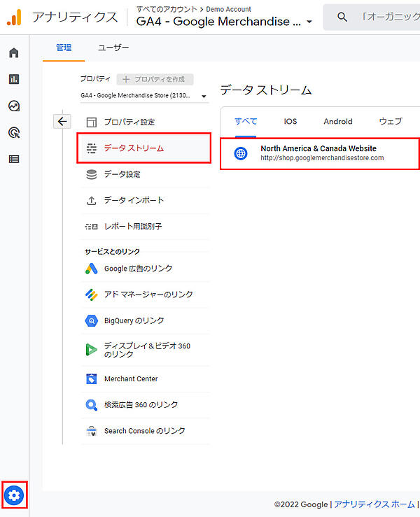
Task: Click the back arrow collapse button
Action: coord(62,122)
